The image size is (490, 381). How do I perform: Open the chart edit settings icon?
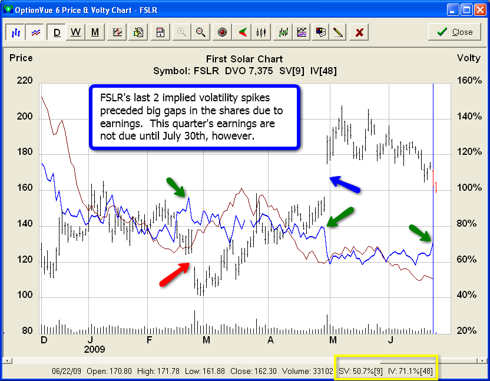pos(117,32)
